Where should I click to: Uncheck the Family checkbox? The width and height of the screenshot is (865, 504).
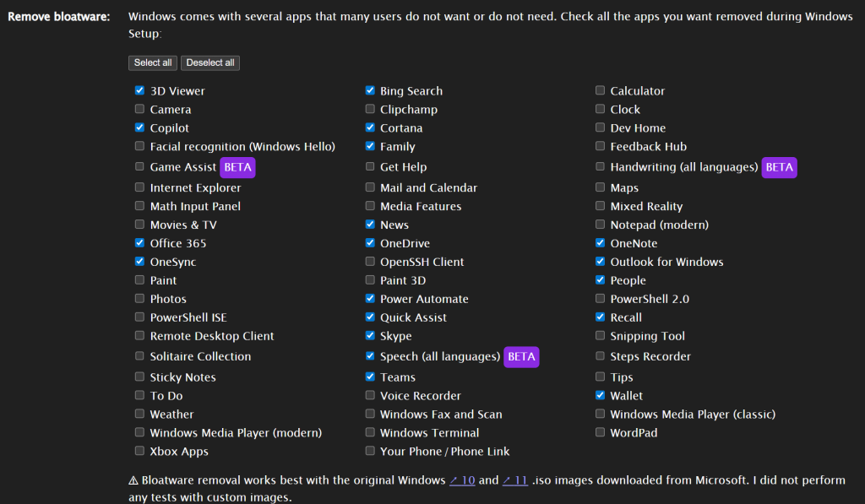click(370, 146)
